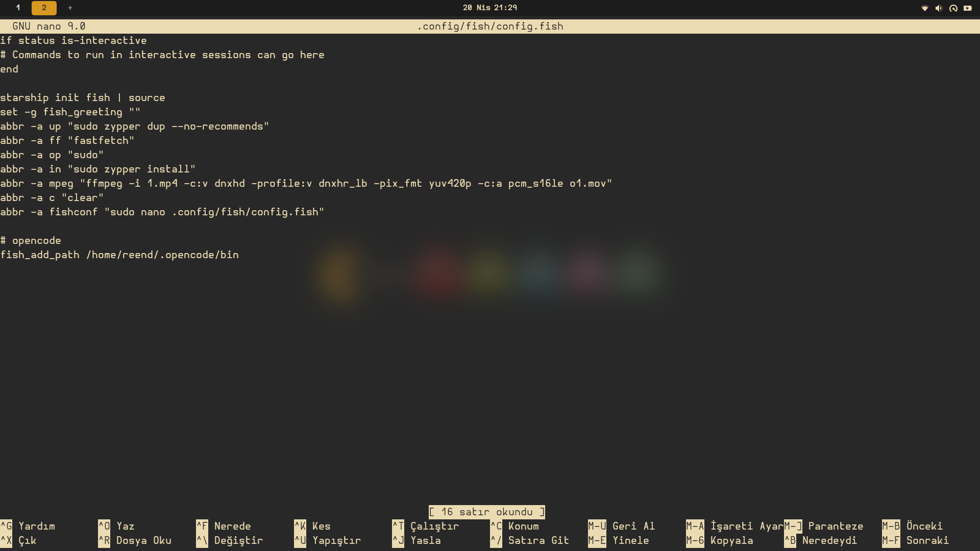Click the M-6 Kopyala copy shortcut

click(720, 540)
